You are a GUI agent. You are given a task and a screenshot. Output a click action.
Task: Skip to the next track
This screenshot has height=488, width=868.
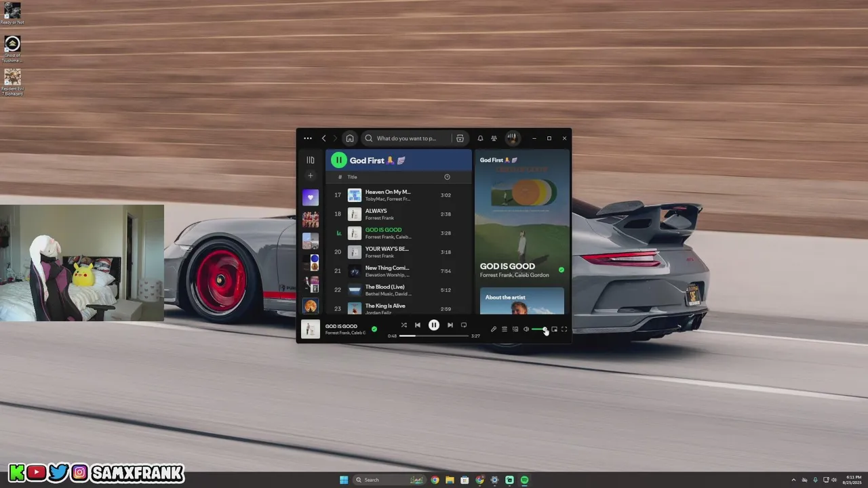[450, 325]
